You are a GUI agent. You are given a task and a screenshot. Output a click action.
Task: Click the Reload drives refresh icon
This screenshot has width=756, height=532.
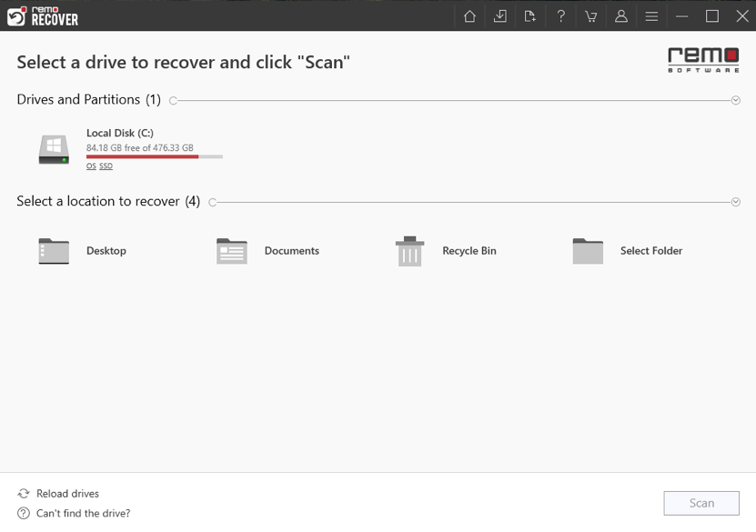[x=23, y=494]
